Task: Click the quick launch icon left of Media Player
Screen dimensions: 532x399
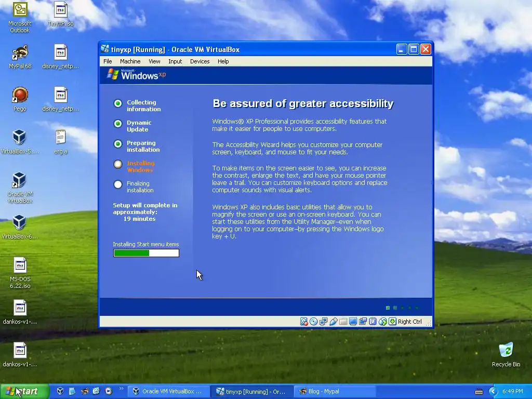Action: (x=96, y=391)
